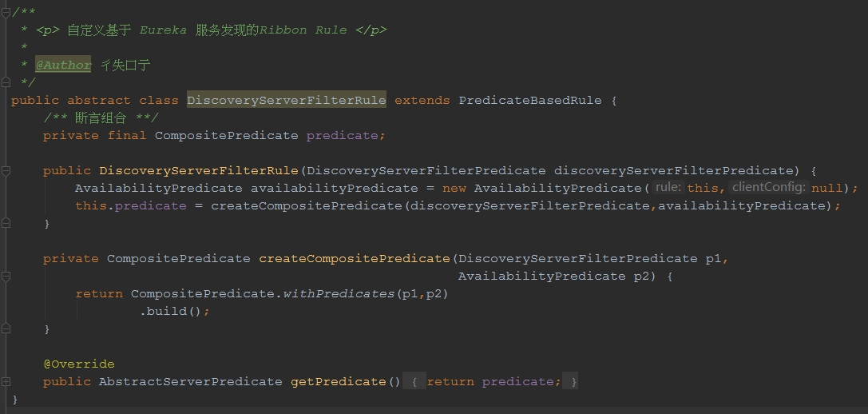The height and width of the screenshot is (414, 868).
Task: Click the 'class' keyword
Action: [159, 101]
